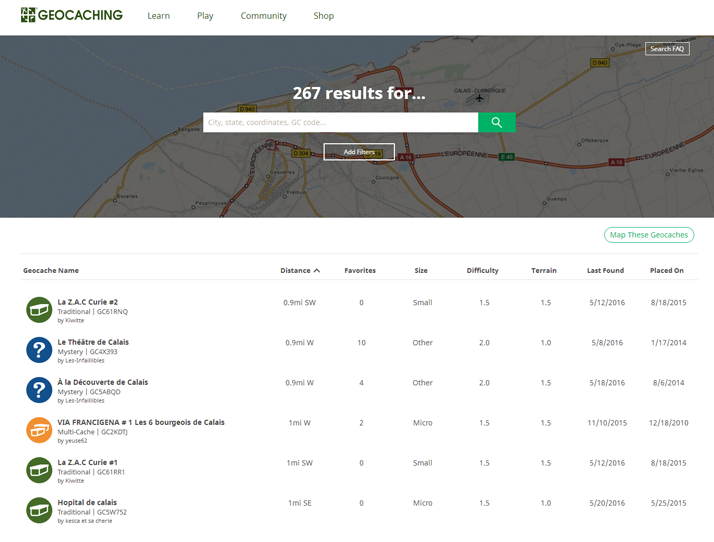
Task: Sort results by Distance column
Action: [299, 270]
